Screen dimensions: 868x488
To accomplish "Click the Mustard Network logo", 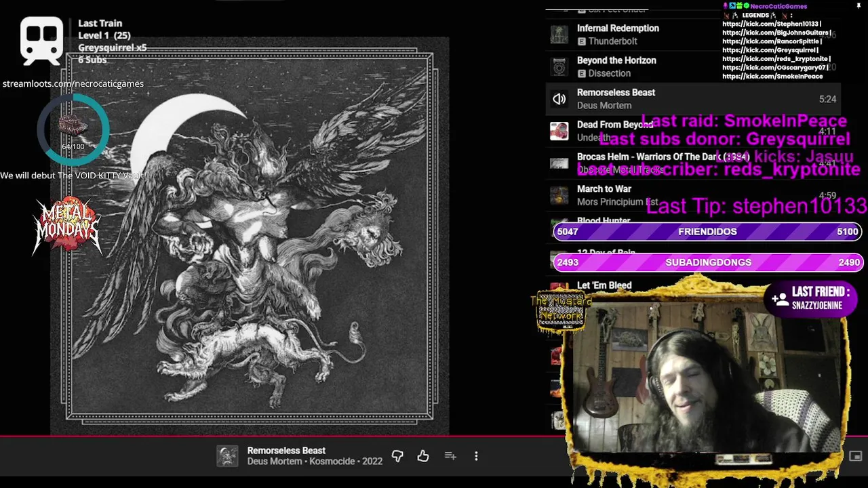I will click(x=560, y=312).
